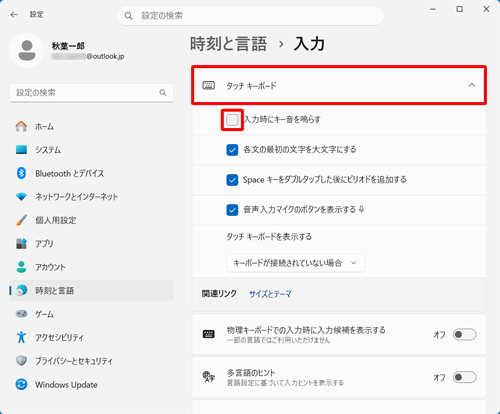Viewport: 500px width, 414px height.
Task: Click 言語設定に基づいて入力ヒントを表示する text
Action: pos(285,383)
